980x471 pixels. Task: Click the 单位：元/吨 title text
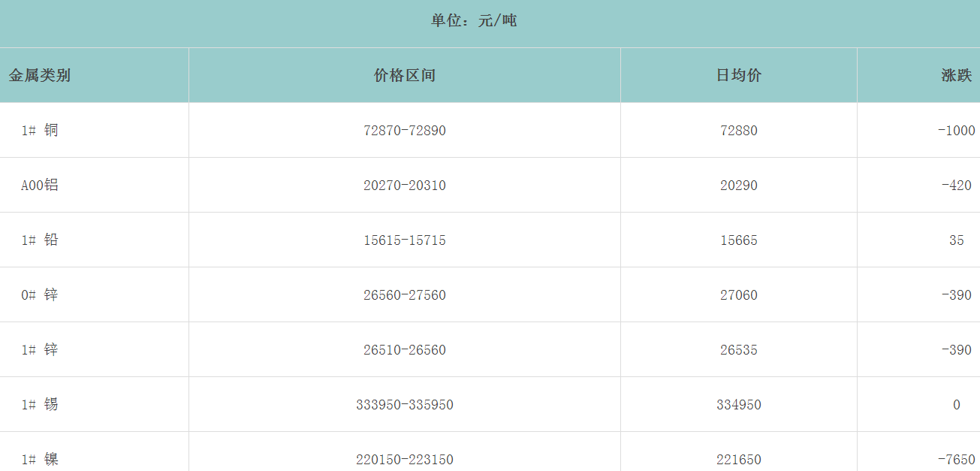[474, 21]
